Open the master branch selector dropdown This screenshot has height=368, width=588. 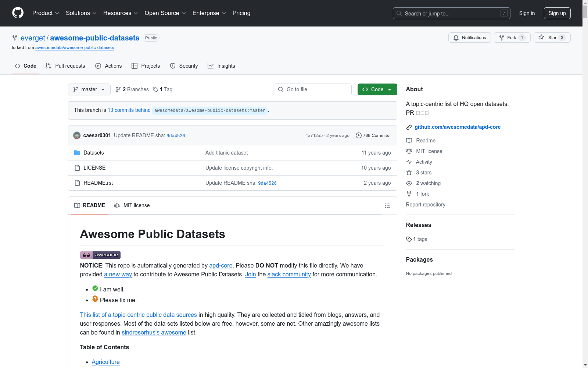pos(89,89)
